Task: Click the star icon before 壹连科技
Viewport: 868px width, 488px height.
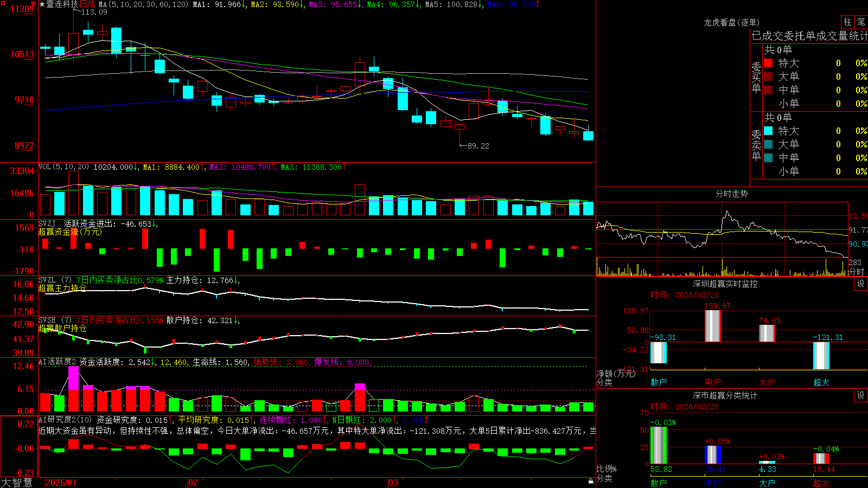Action: pyautogui.click(x=42, y=4)
